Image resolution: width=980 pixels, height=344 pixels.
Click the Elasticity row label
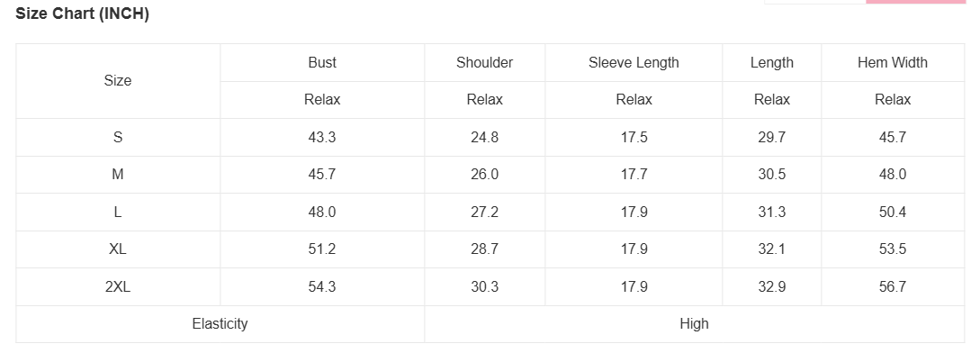pos(220,324)
